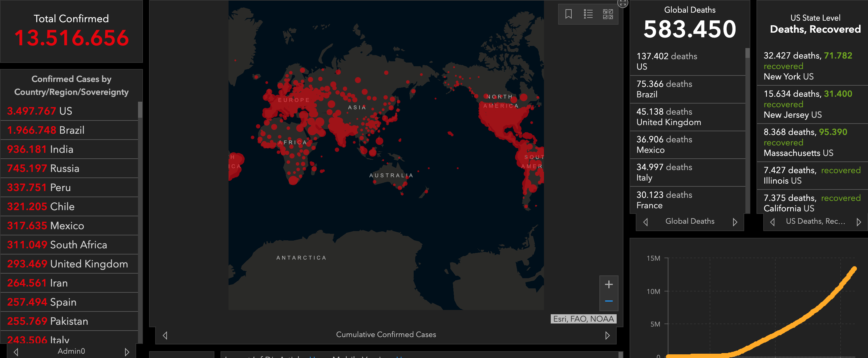Go back with US Deaths panel left arrow
Screen dimensions: 868x358
(x=772, y=222)
